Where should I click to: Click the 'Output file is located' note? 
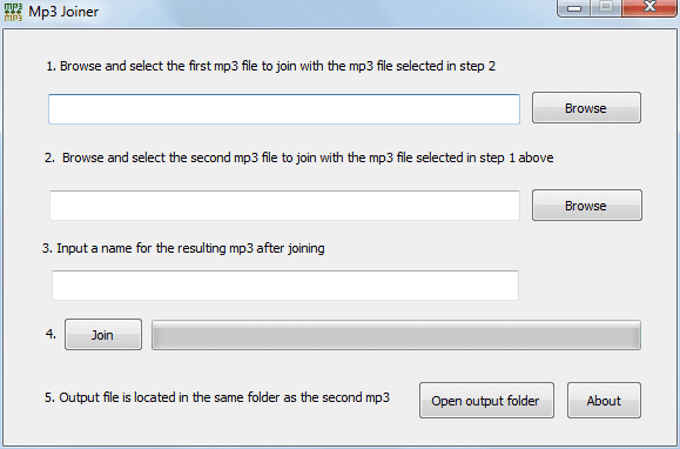pyautogui.click(x=217, y=397)
